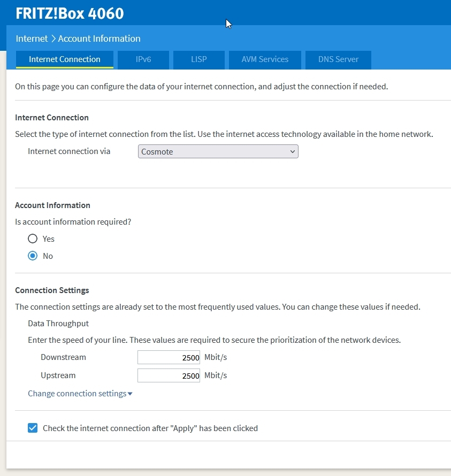Click the Yes label text
This screenshot has height=476, width=451.
click(x=49, y=239)
